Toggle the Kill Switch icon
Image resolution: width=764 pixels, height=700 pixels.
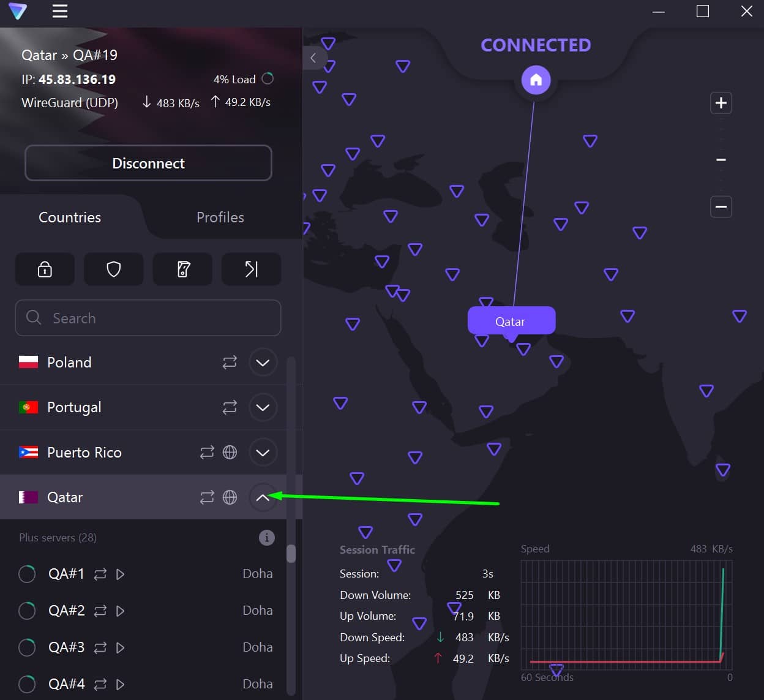(182, 269)
